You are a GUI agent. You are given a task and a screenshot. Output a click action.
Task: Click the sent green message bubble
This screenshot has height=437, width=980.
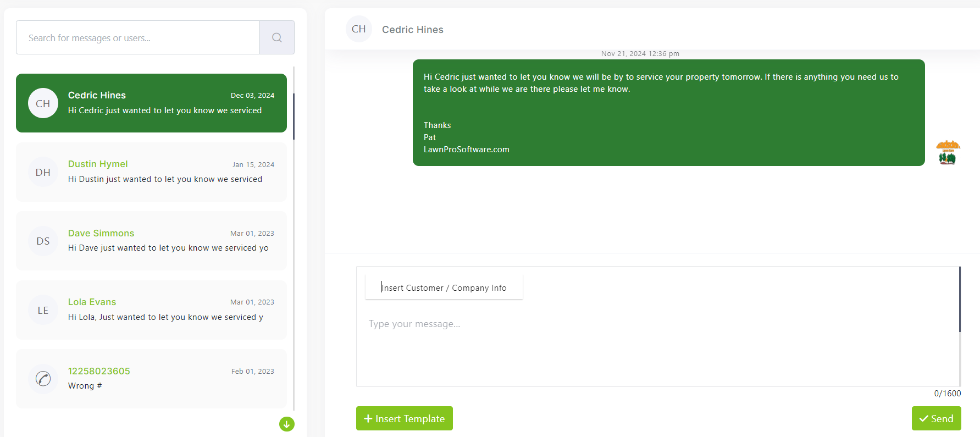(x=669, y=113)
